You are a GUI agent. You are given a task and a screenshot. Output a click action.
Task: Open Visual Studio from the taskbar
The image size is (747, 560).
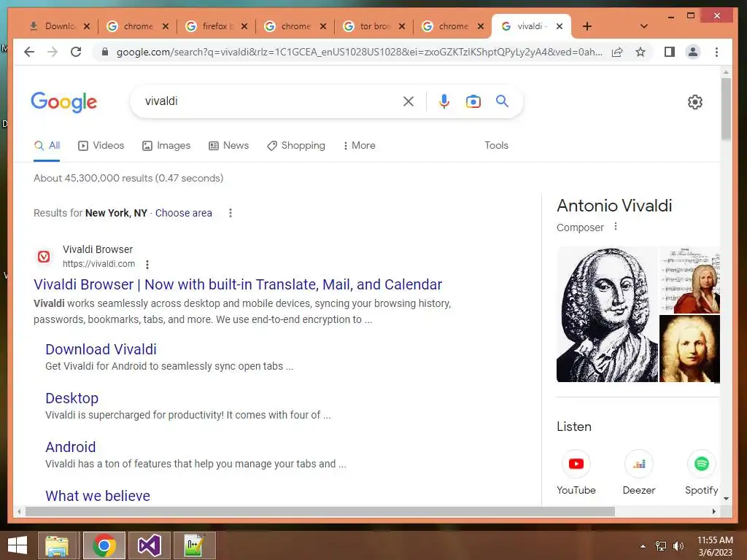click(x=149, y=545)
